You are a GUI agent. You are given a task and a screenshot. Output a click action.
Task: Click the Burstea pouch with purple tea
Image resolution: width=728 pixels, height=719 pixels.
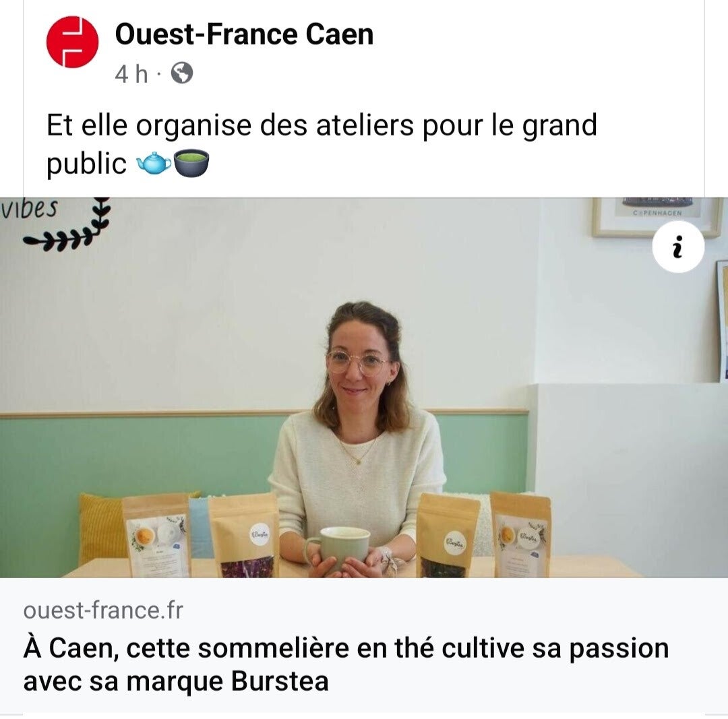point(244,536)
